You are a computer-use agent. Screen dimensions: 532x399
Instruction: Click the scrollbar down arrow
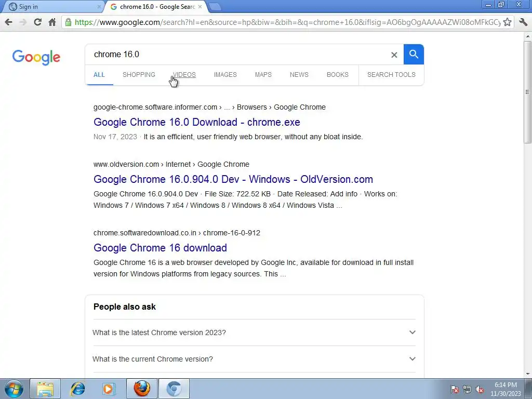pos(528,374)
